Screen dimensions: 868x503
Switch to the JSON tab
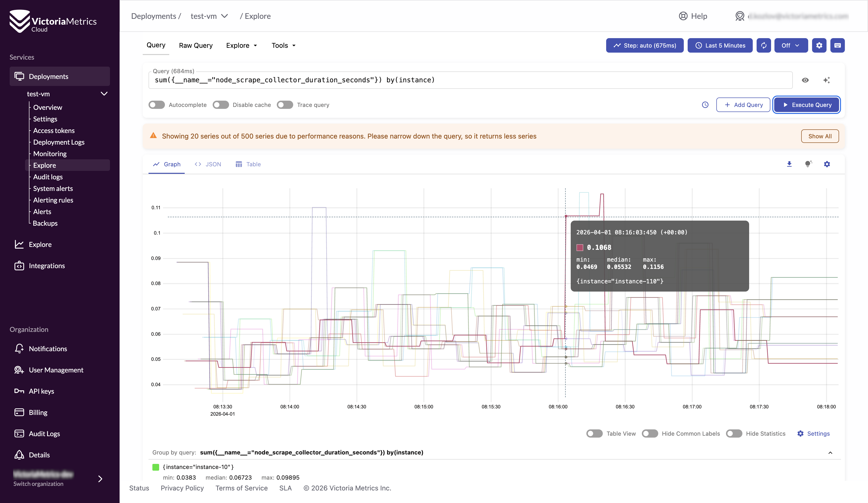[208, 164]
